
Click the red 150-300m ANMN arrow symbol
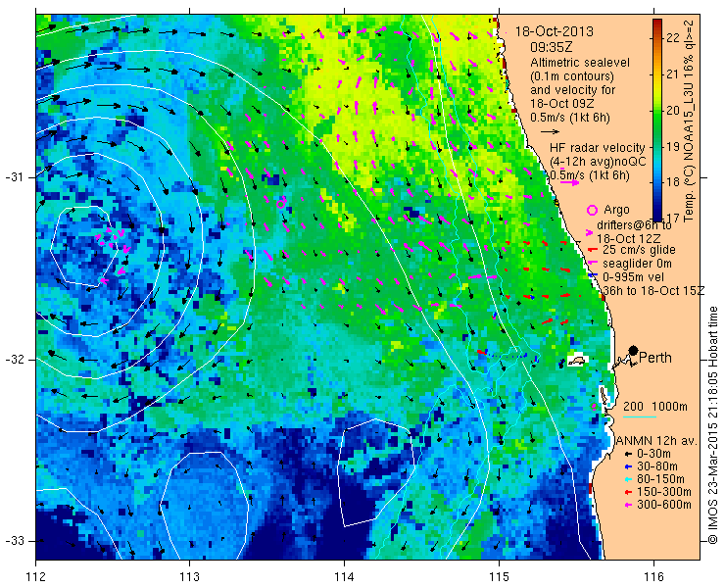628,492
